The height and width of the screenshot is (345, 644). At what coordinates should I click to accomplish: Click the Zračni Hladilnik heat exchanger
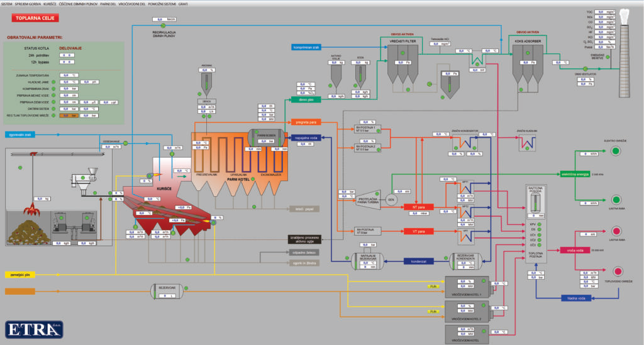click(x=527, y=143)
